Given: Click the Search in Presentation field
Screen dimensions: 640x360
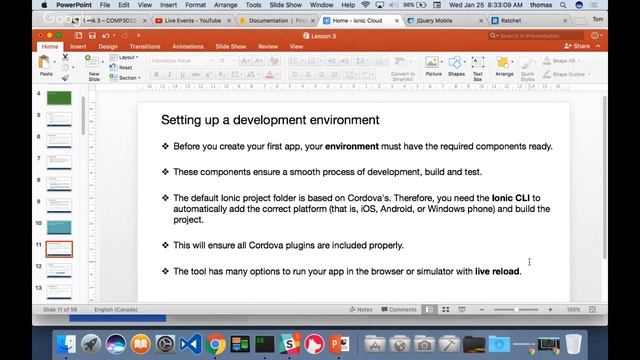Looking at the screenshot, I should pos(536,36).
